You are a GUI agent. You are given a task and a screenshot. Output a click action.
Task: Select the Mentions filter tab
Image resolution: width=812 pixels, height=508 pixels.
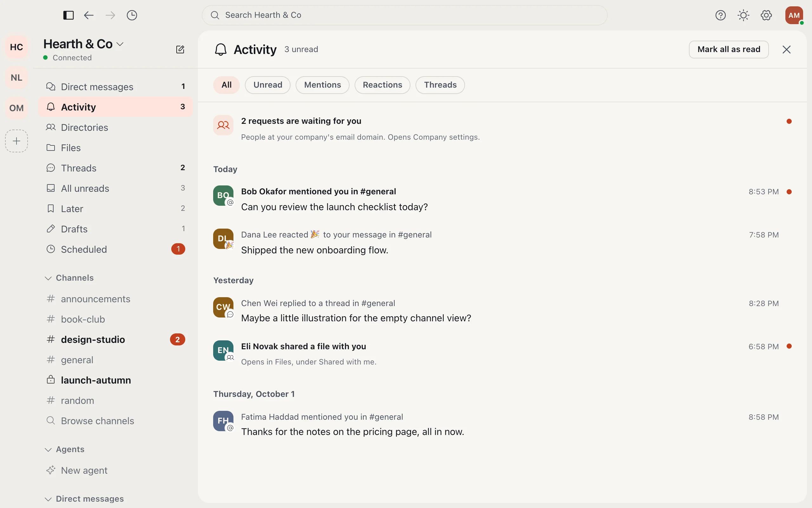pos(323,85)
